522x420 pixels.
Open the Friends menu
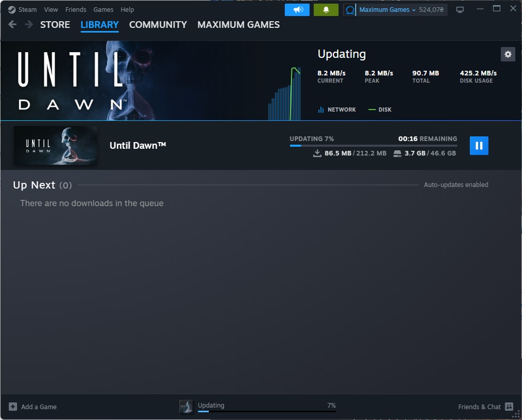(x=75, y=10)
